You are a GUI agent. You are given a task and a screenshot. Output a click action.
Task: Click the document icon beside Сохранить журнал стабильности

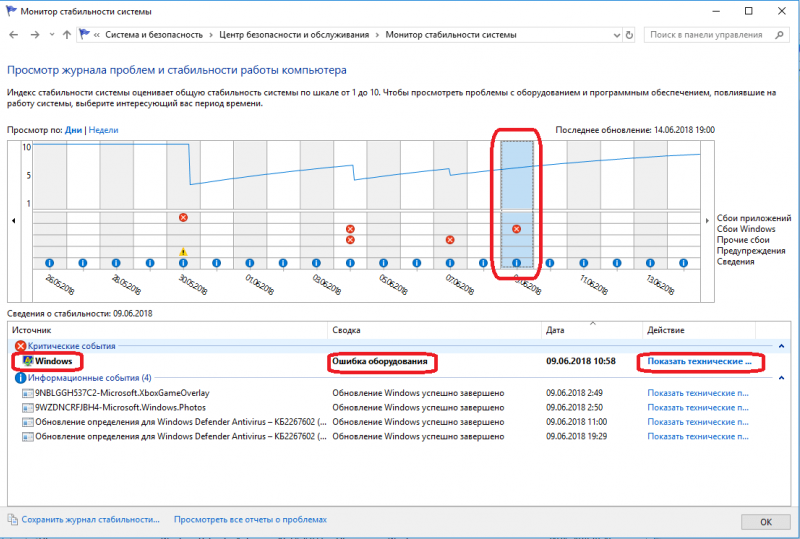(13, 520)
